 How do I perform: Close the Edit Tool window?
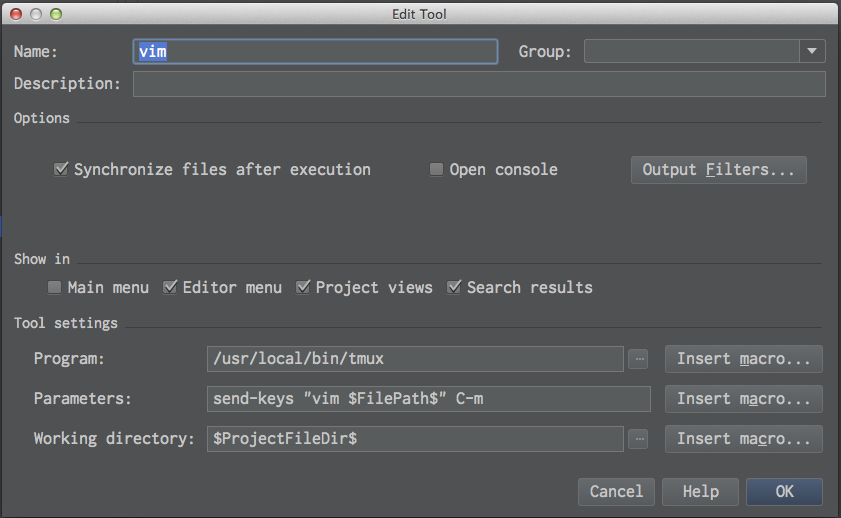click(x=16, y=14)
